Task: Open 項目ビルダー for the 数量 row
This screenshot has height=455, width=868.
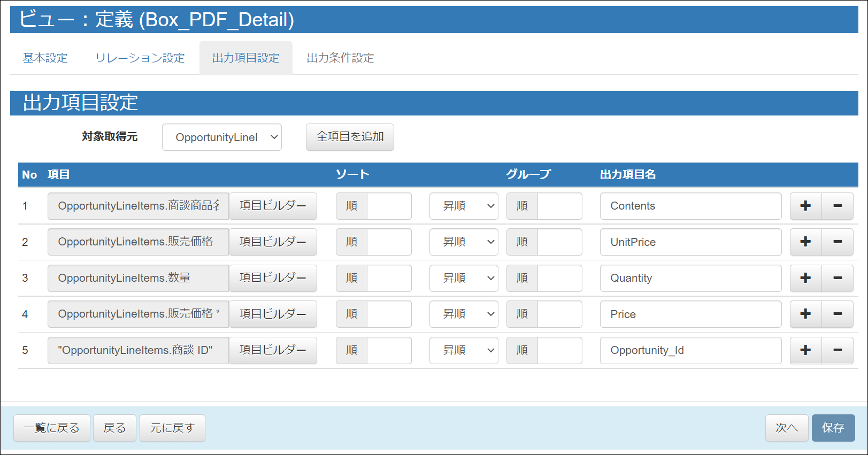Action: point(273,278)
